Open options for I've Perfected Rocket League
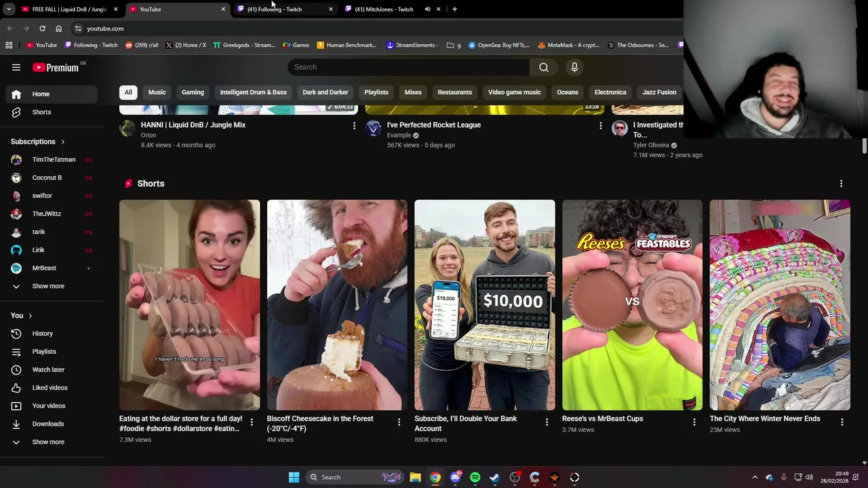 pos(600,125)
